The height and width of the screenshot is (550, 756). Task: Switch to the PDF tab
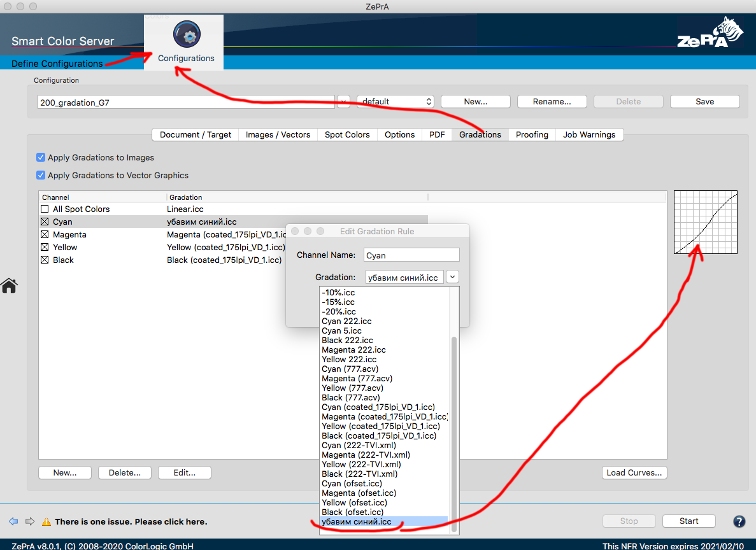pyautogui.click(x=437, y=134)
